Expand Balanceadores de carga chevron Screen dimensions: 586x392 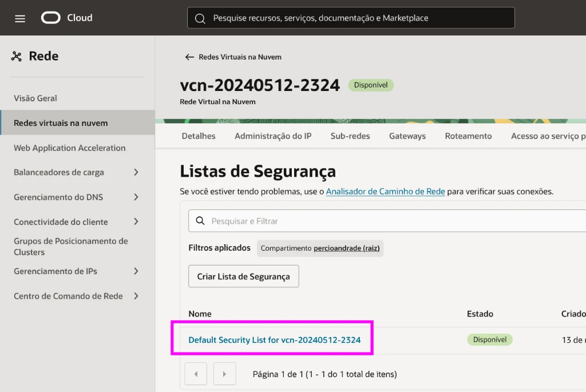pos(136,172)
